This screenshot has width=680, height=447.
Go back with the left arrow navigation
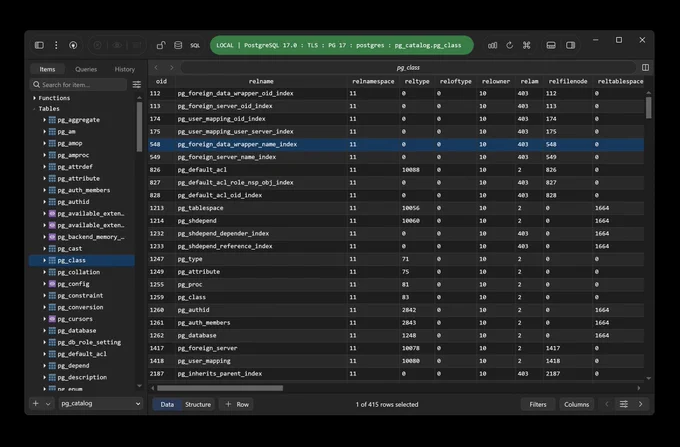pyautogui.click(x=156, y=67)
